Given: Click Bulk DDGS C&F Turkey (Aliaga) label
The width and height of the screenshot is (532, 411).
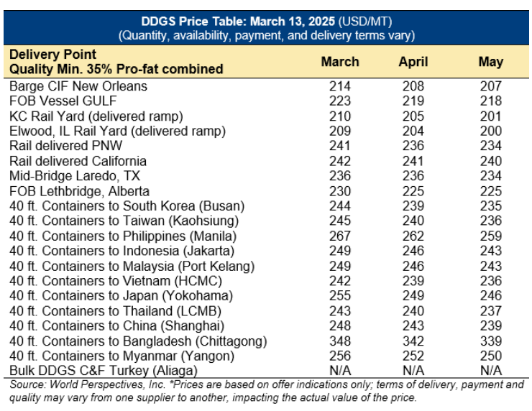Looking at the screenshot, I should 104,371.
